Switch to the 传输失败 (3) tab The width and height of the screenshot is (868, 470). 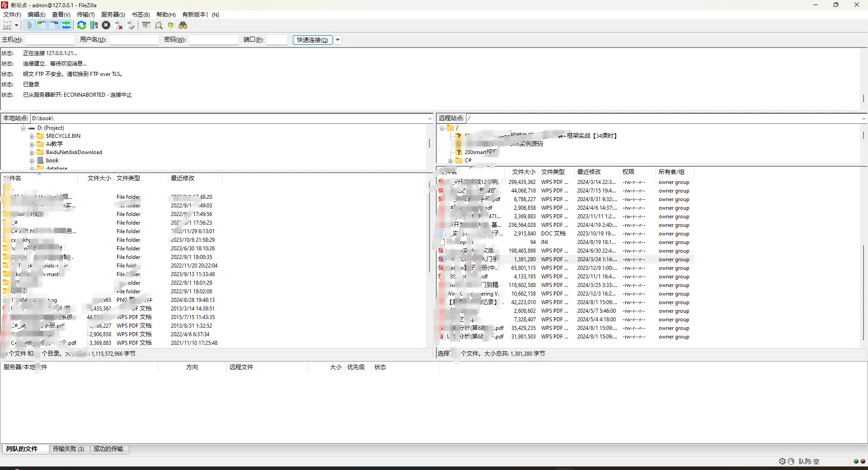pyautogui.click(x=68, y=449)
